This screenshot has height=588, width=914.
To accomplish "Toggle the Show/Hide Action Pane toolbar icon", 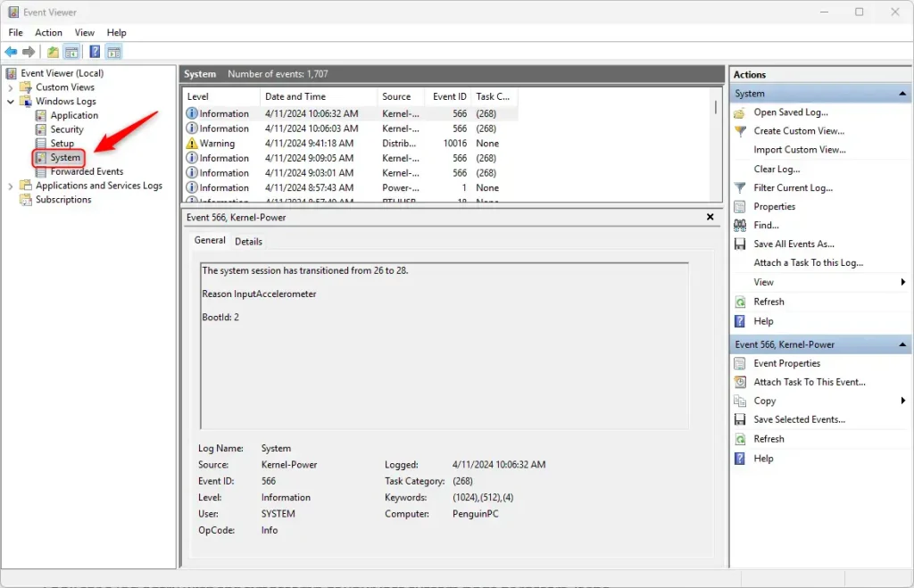I will coord(113,52).
